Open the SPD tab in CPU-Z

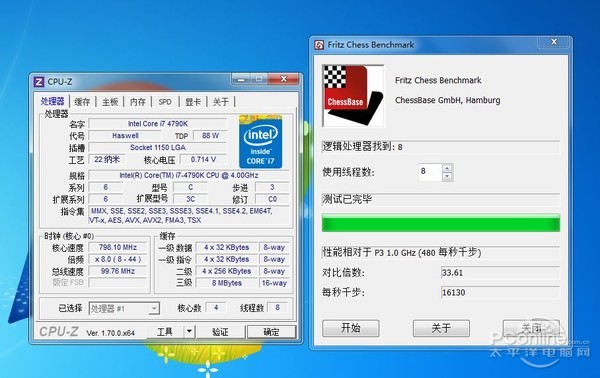point(165,102)
